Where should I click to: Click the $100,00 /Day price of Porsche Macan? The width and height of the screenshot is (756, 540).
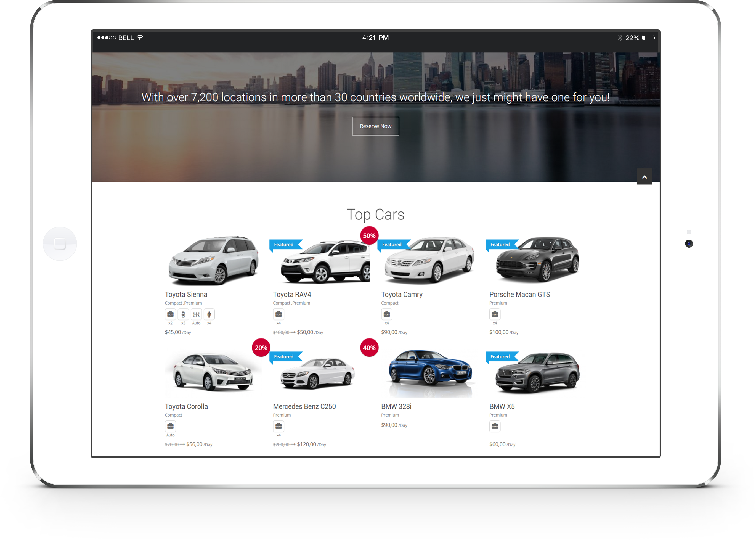pos(504,332)
